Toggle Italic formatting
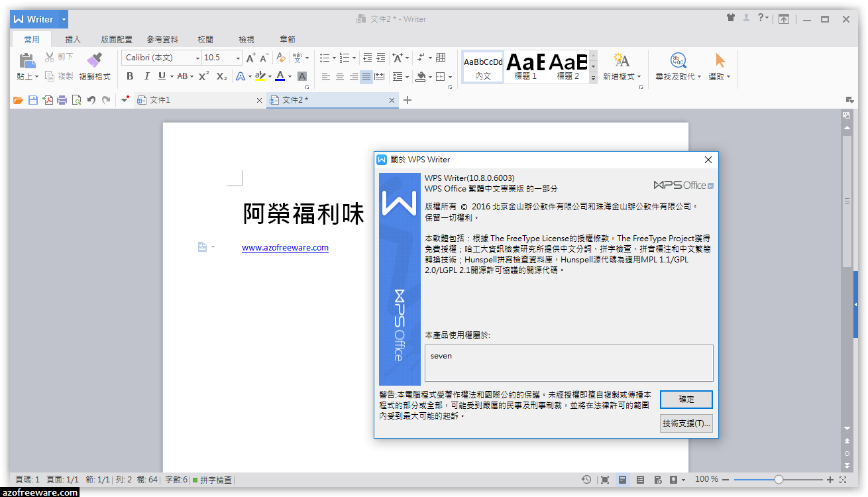The height and width of the screenshot is (497, 868). pyautogui.click(x=146, y=76)
